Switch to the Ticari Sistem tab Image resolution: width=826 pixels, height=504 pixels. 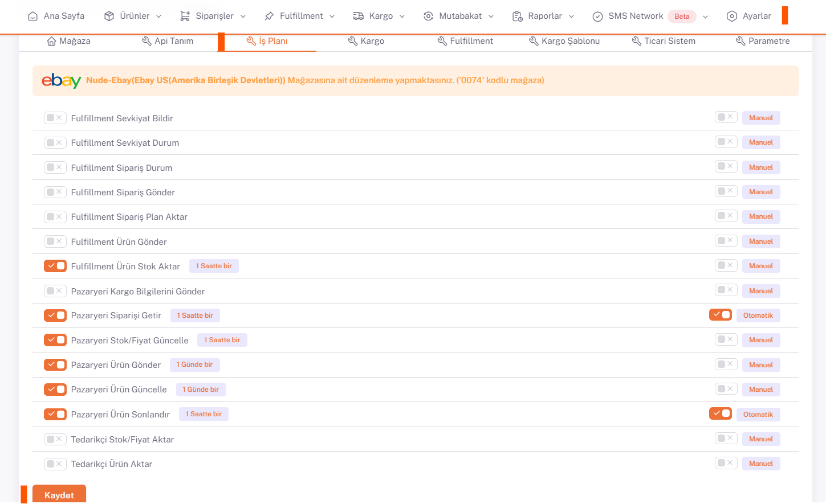[664, 41]
